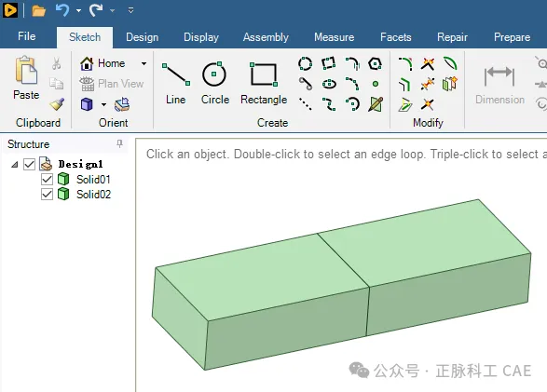547x392 pixels.
Task: Open the Undo history dropdown arrow
Action: pos(79,11)
